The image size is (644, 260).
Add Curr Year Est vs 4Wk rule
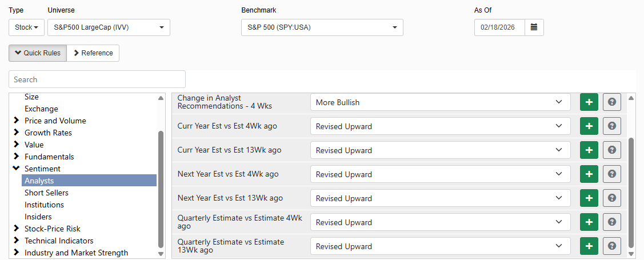[589, 126]
